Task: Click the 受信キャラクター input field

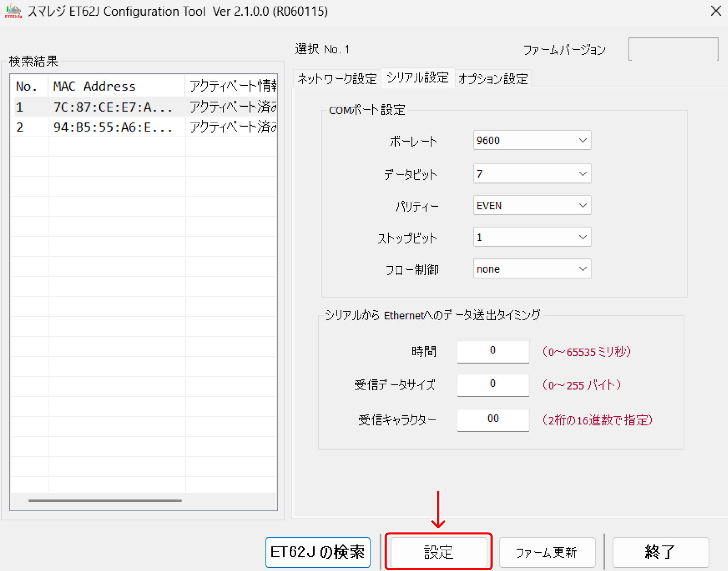Action: (493, 419)
